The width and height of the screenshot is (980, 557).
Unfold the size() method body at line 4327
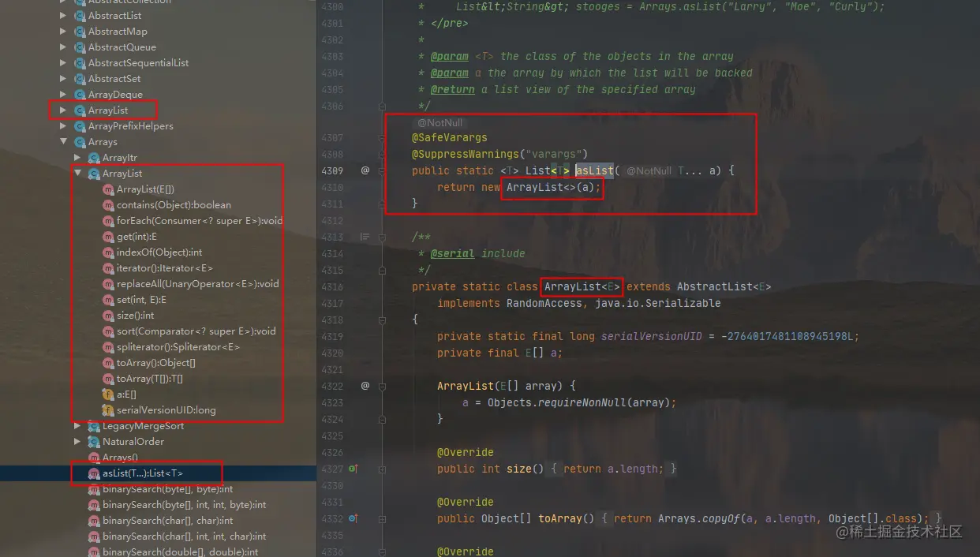[x=383, y=469]
